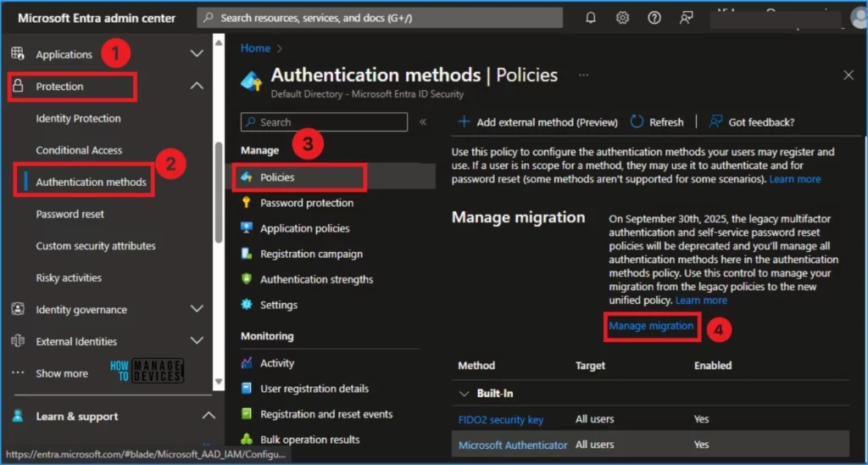Click the Applications grid icon
The width and height of the screenshot is (868, 465).
(18, 53)
